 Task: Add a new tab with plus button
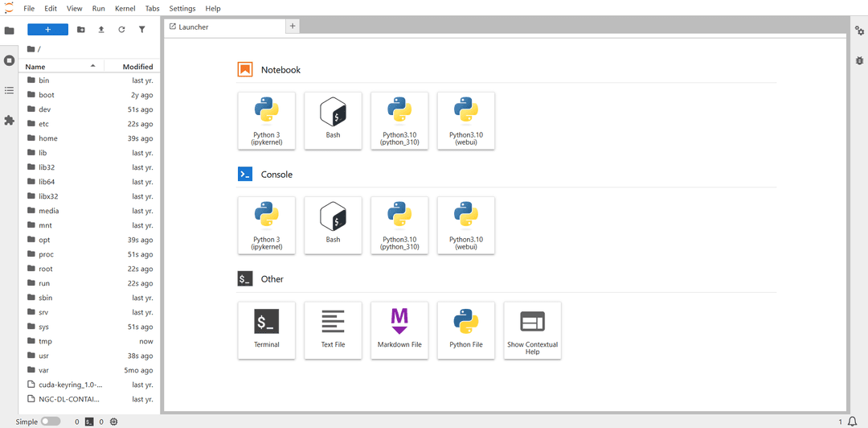pyautogui.click(x=293, y=26)
